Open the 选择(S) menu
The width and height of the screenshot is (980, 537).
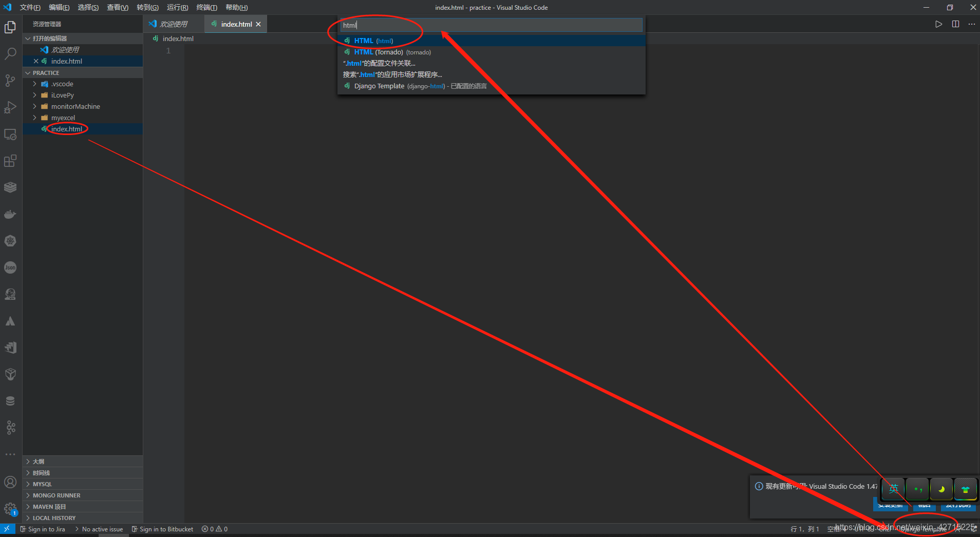coord(88,7)
